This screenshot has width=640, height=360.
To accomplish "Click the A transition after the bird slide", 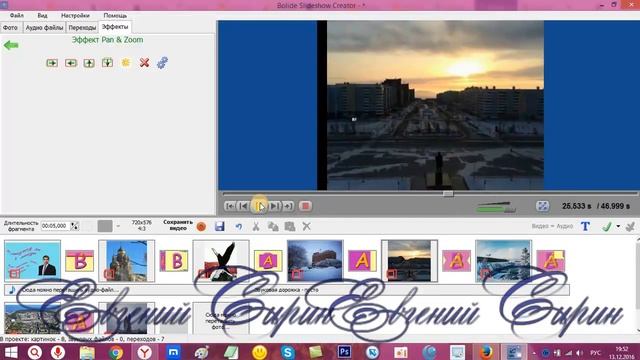I will (268, 261).
